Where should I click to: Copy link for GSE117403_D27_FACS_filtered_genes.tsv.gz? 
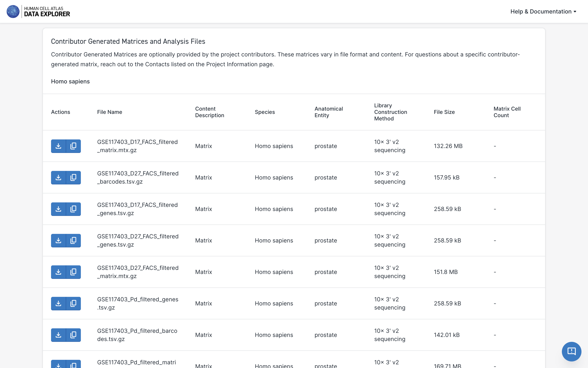[73, 240]
